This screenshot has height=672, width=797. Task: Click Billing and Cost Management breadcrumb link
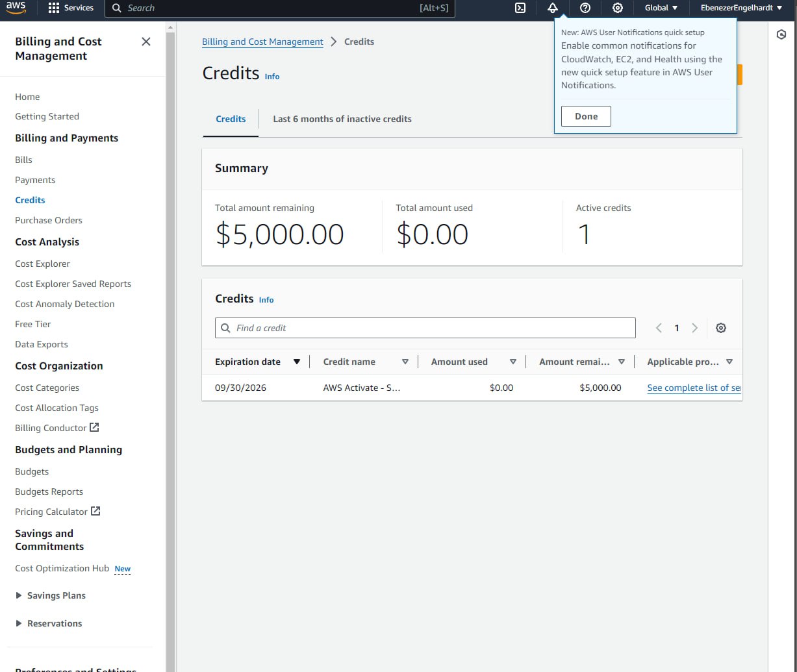pyautogui.click(x=262, y=42)
